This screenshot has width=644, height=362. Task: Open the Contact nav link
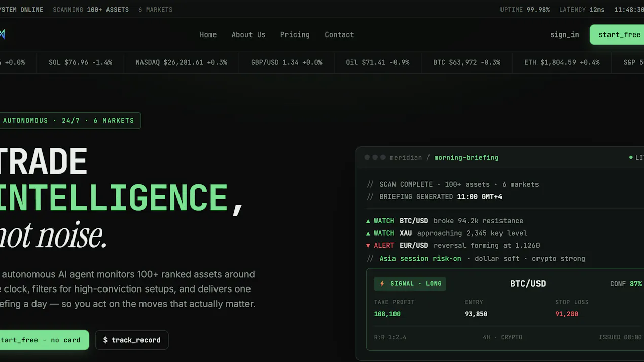[339, 34]
